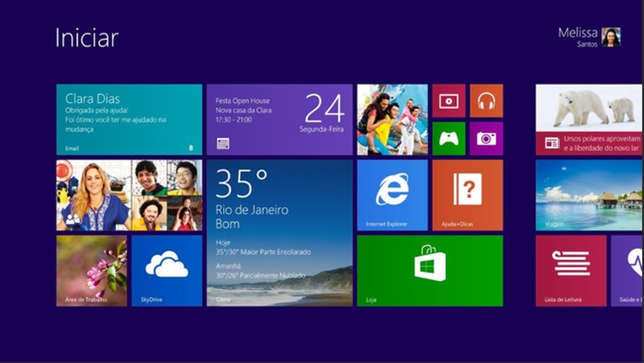Click the Festa Open House event text

point(242,101)
